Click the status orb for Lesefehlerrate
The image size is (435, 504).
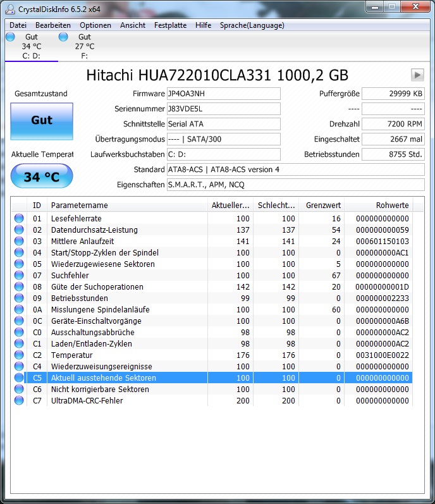coord(19,218)
